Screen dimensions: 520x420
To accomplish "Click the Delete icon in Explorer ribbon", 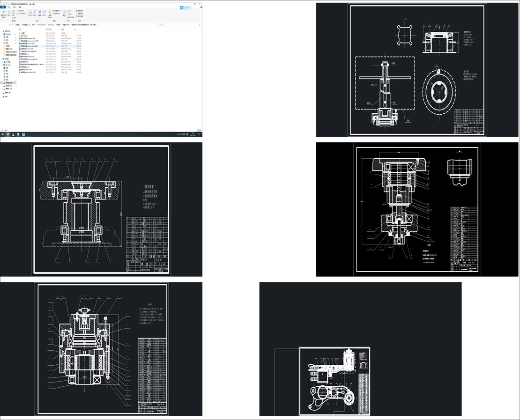I will point(39,13).
